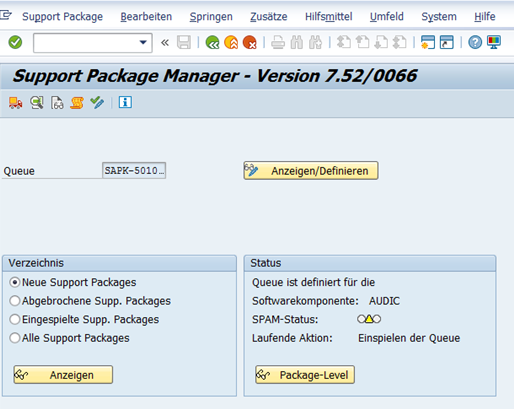This screenshot has width=514, height=409.
Task: Click the window menu icon at top left
Action: pos(6,15)
